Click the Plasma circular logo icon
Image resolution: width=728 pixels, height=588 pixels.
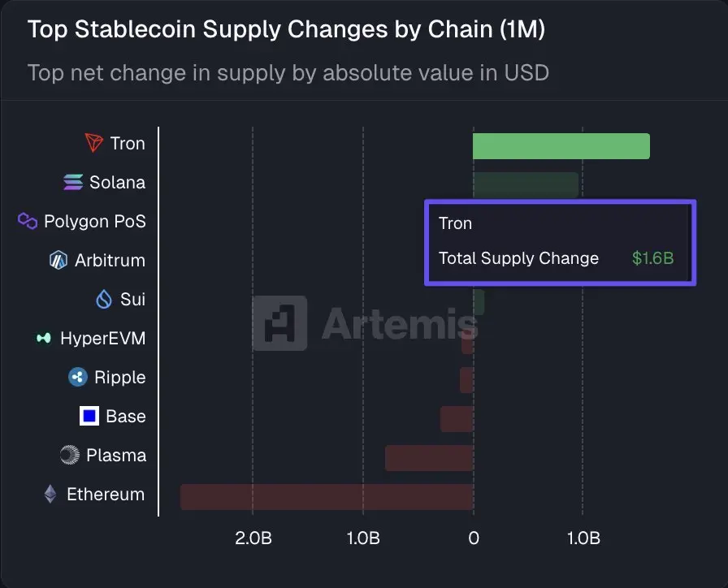point(70,456)
